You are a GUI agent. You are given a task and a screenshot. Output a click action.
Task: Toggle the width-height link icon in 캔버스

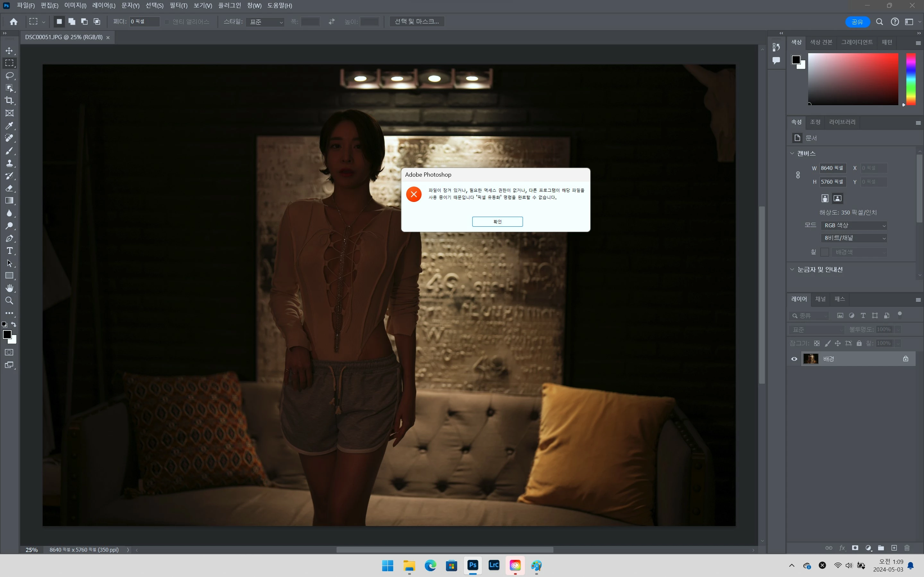coord(798,175)
